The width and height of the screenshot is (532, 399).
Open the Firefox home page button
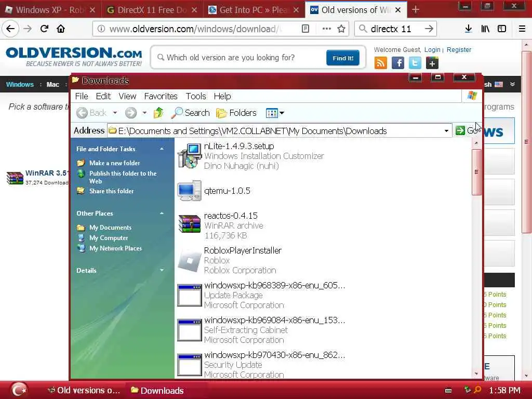tap(61, 29)
